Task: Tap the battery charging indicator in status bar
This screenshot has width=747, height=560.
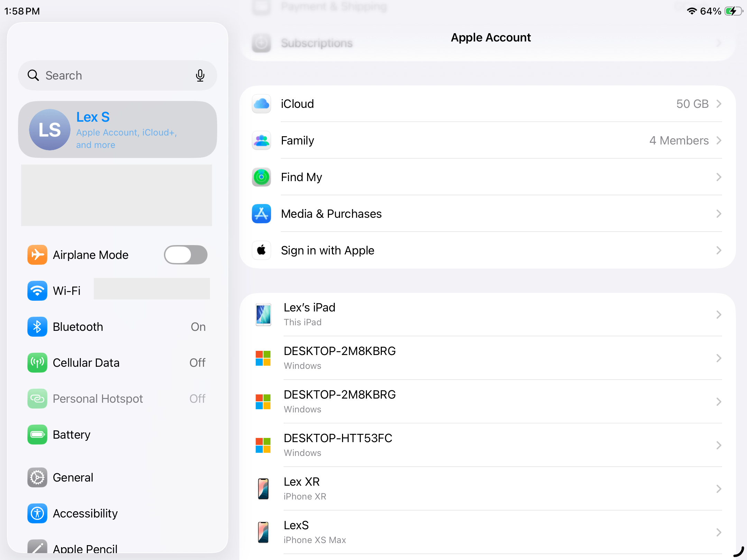Action: [734, 11]
